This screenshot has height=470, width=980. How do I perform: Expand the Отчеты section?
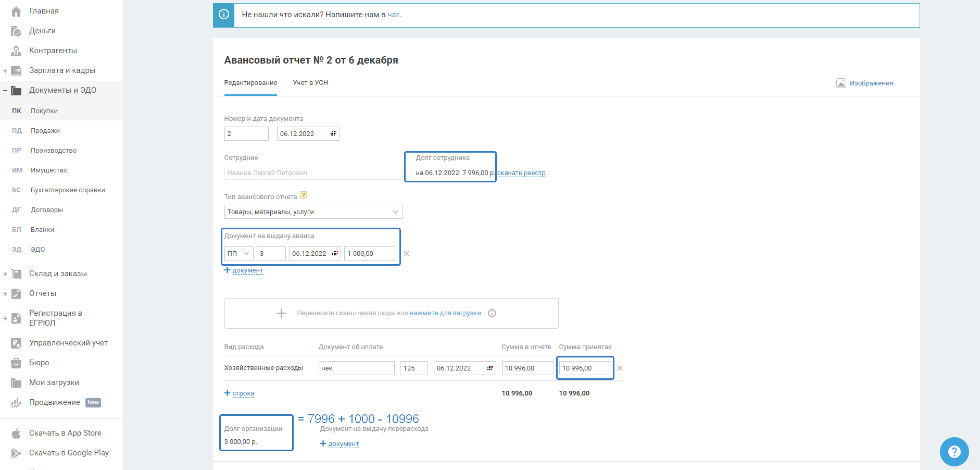coord(5,294)
